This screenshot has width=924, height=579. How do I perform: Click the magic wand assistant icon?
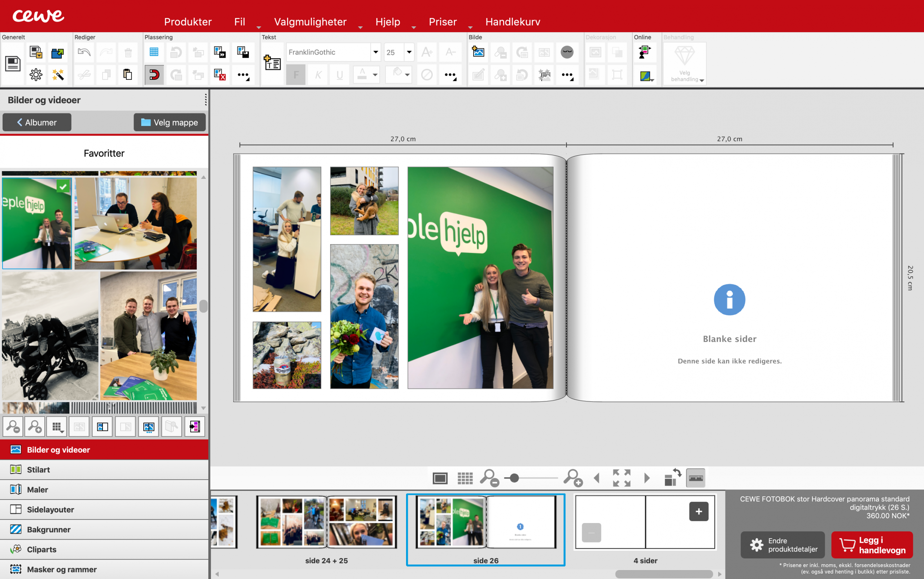coord(58,74)
